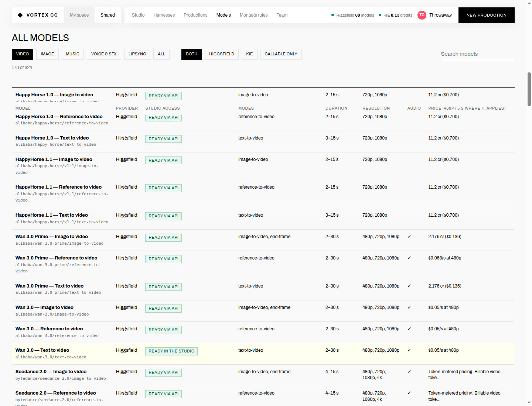
Task: Click KIE 8.13 credits indicator
Action: [395, 15]
